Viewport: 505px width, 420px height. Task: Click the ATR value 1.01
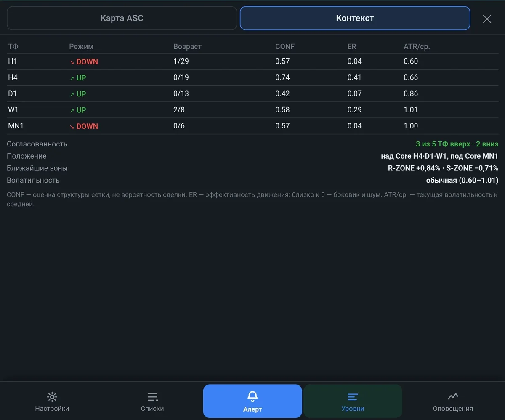click(411, 110)
